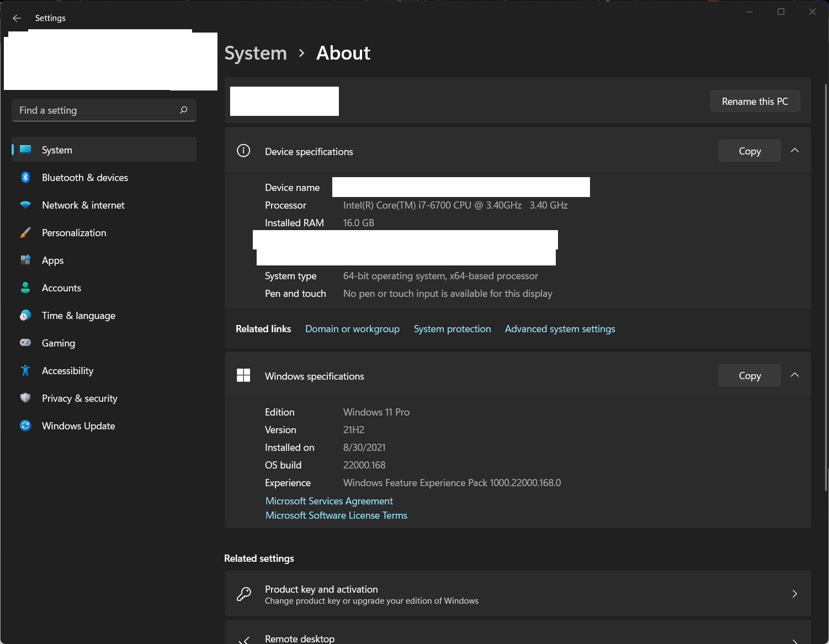Screen dimensions: 829x644
Task: Copy the Device specifications
Action: pyautogui.click(x=750, y=151)
